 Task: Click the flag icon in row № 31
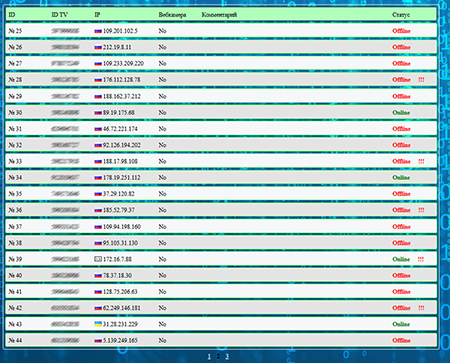98,129
